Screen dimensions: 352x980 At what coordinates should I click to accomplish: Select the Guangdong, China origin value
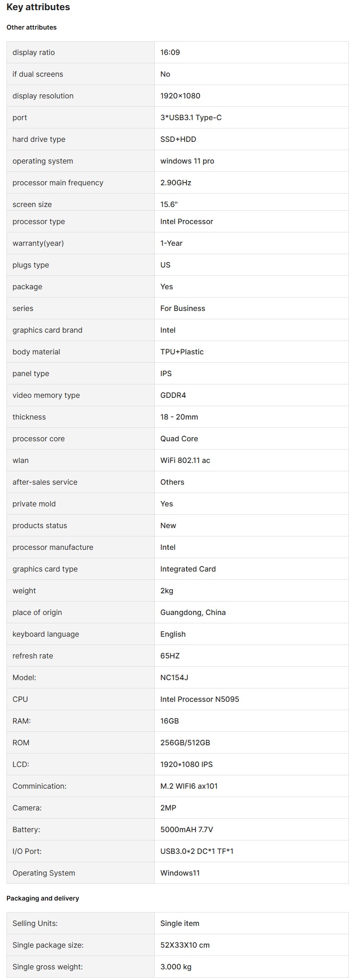tap(193, 612)
